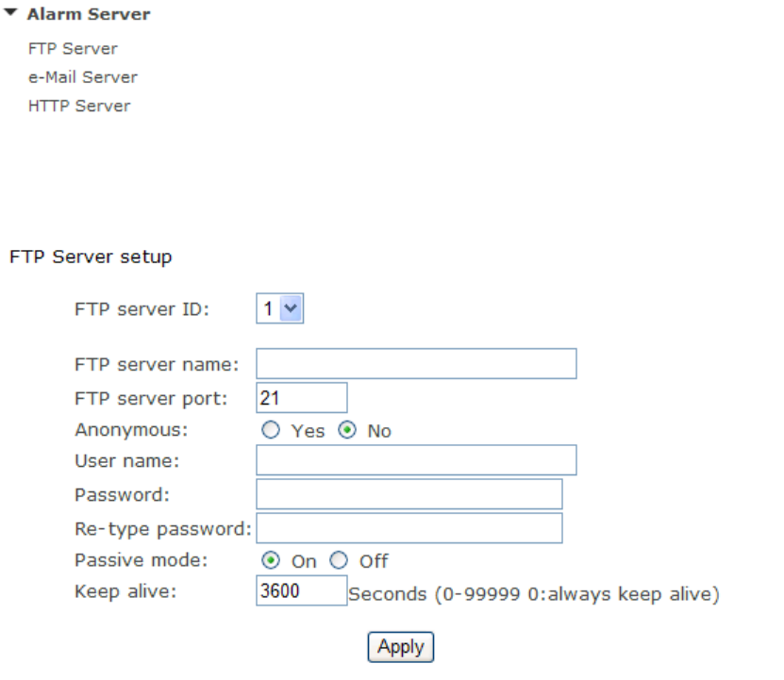Open the FTP server ID dropdown
Screen dimensions: 784x680
tap(279, 308)
